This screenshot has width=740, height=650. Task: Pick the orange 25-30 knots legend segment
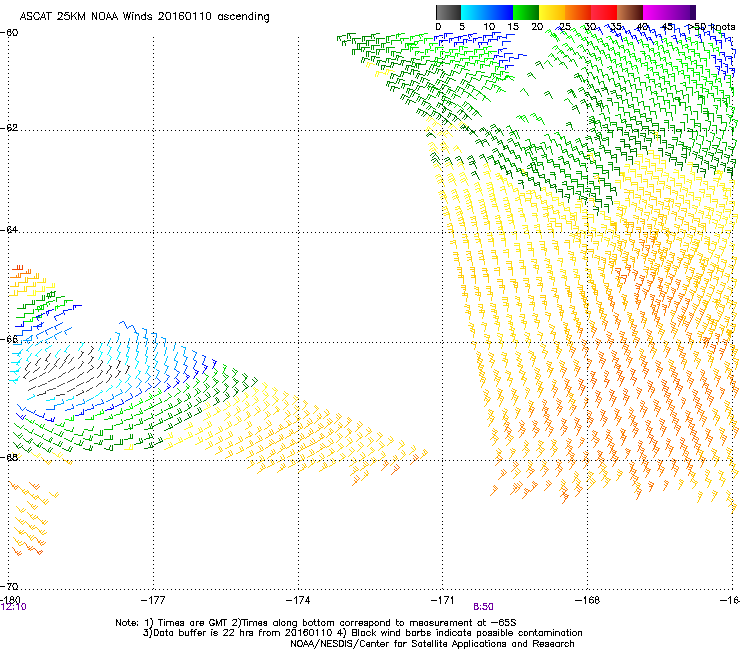(x=578, y=12)
